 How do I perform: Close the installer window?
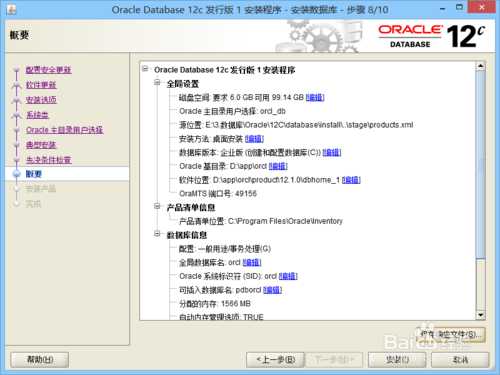pyautogui.click(x=482, y=7)
